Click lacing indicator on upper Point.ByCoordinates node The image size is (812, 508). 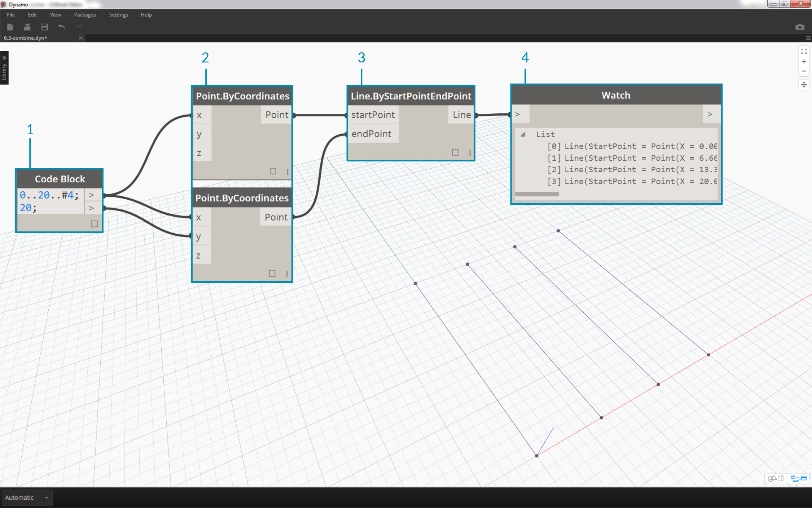(288, 172)
